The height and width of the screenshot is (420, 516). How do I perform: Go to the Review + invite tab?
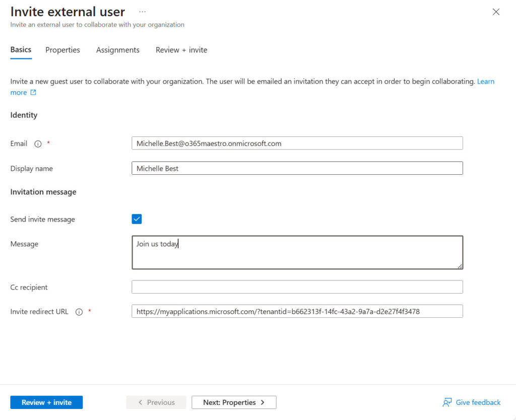[x=181, y=50]
